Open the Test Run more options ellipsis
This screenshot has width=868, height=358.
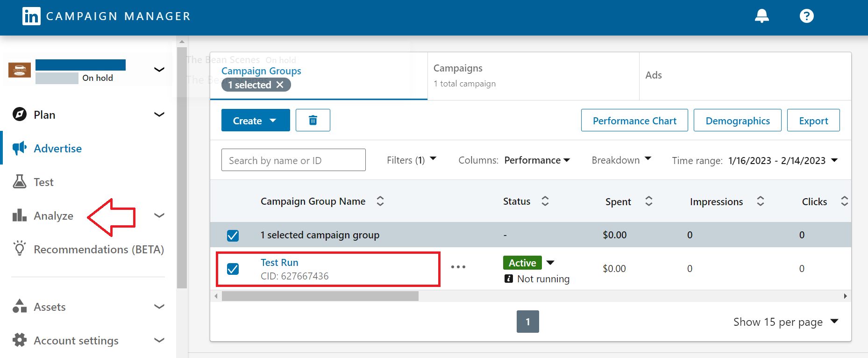[458, 267]
